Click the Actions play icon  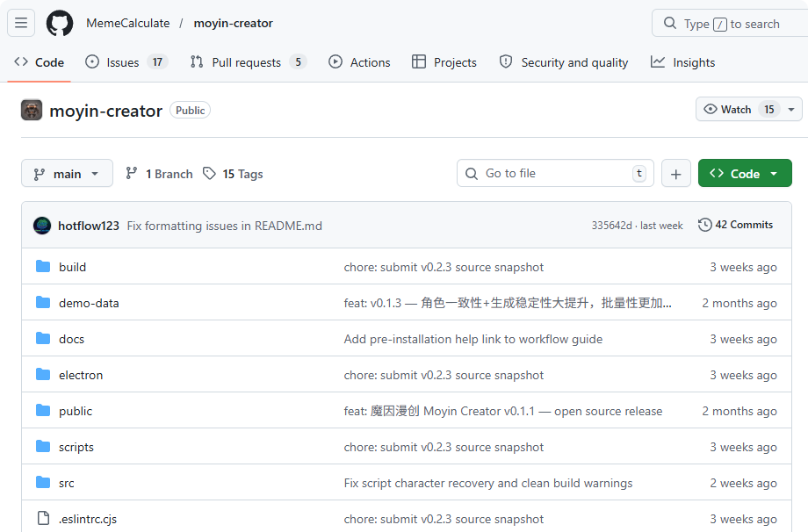[335, 62]
